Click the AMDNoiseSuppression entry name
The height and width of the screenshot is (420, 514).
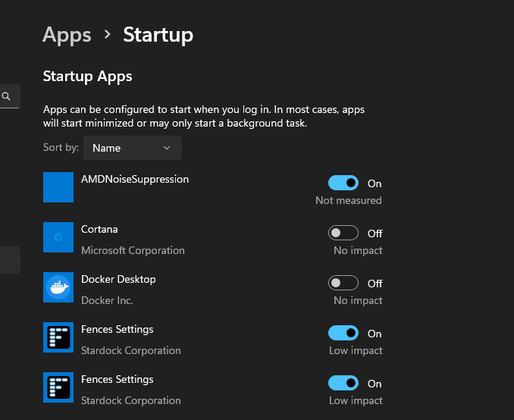point(135,180)
